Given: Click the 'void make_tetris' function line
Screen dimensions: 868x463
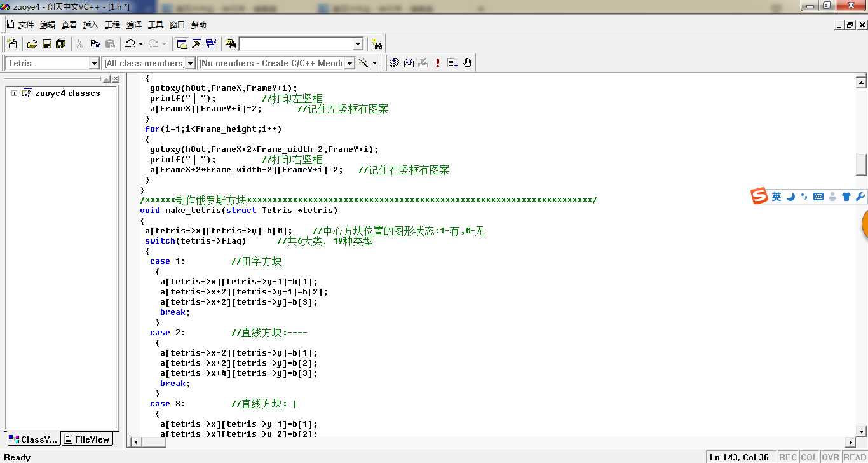Looking at the screenshot, I should 238,210.
